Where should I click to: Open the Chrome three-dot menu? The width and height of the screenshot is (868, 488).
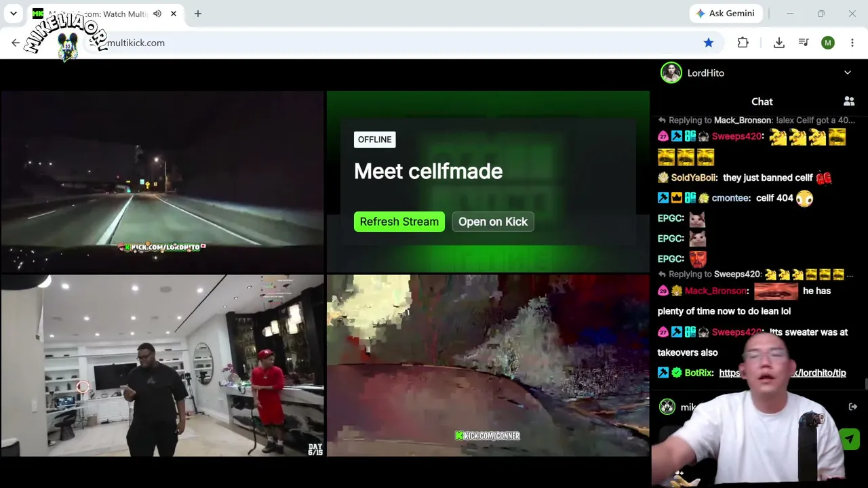[x=852, y=43]
